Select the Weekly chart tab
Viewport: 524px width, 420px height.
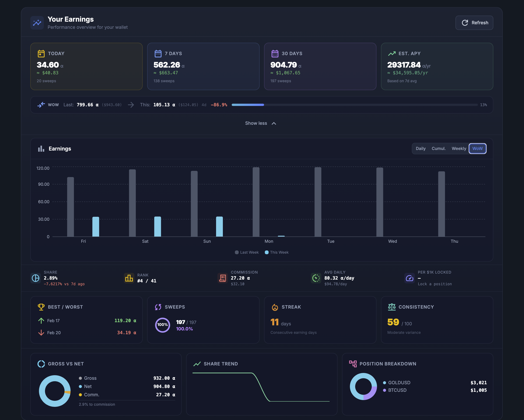tap(459, 148)
